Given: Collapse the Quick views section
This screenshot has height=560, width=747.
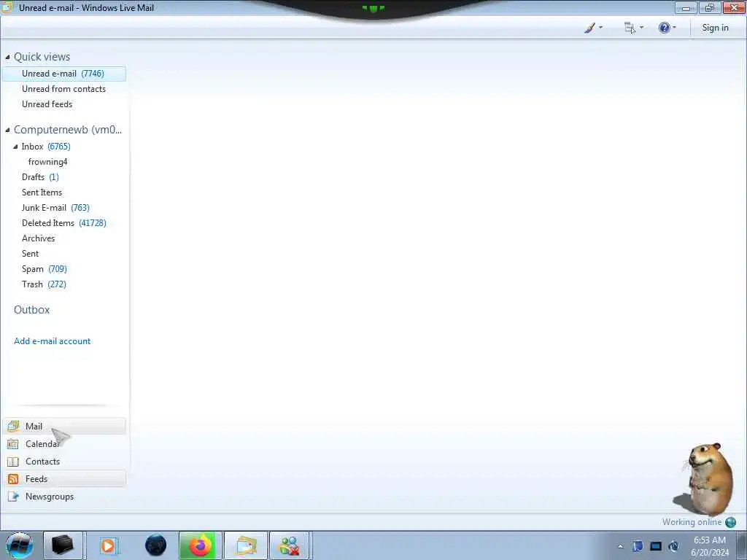Looking at the screenshot, I should 7,57.
